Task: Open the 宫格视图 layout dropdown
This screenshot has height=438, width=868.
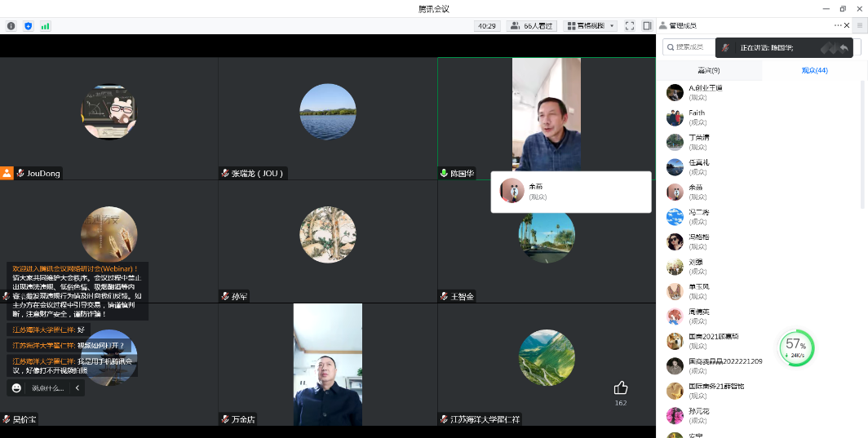Action: click(x=591, y=26)
